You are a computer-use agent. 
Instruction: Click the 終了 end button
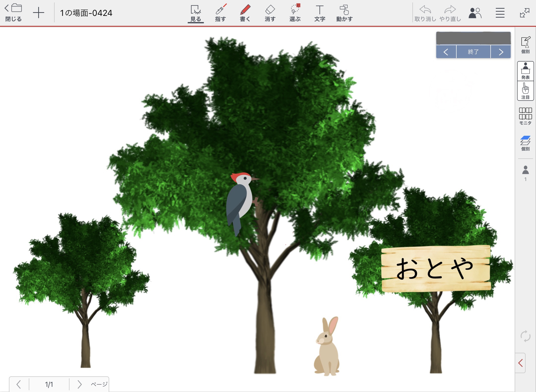[x=473, y=52]
